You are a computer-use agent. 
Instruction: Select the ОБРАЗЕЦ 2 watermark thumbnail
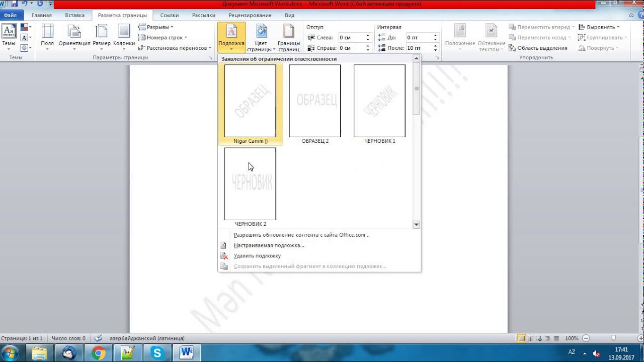pyautogui.click(x=315, y=104)
